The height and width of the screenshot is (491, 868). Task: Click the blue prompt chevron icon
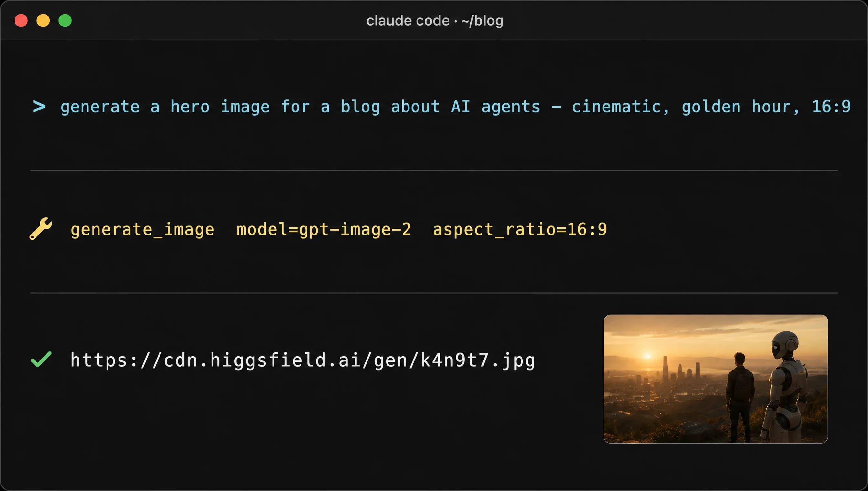39,107
